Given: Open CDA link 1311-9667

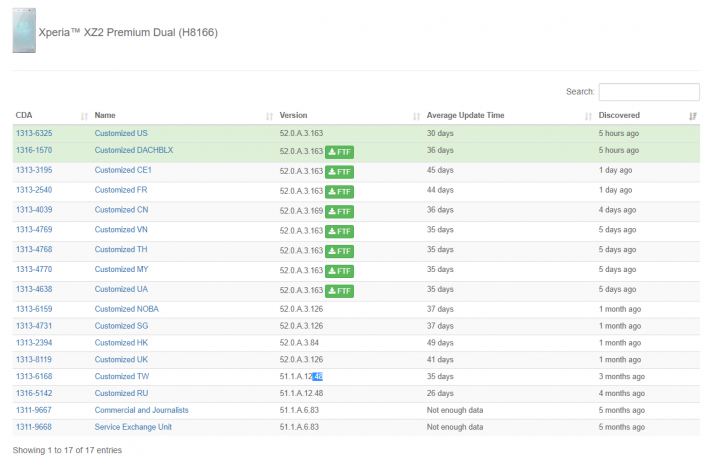Looking at the screenshot, I should [34, 410].
